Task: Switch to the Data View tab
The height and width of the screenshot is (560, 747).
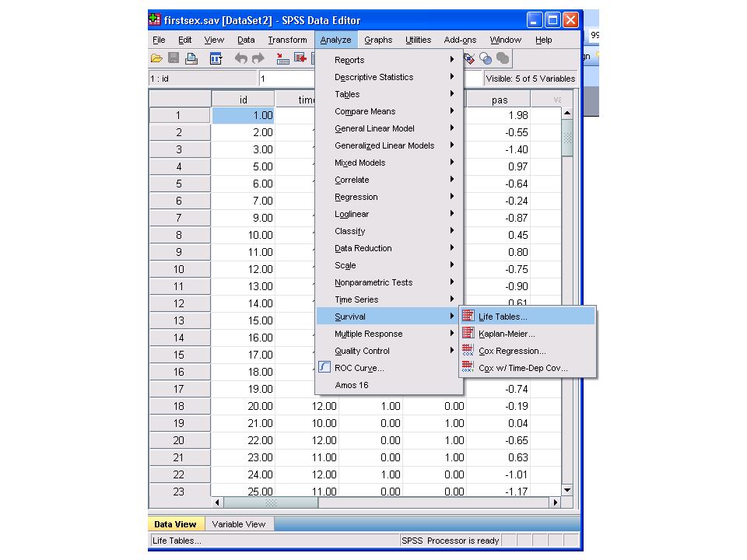Action: pos(176,524)
